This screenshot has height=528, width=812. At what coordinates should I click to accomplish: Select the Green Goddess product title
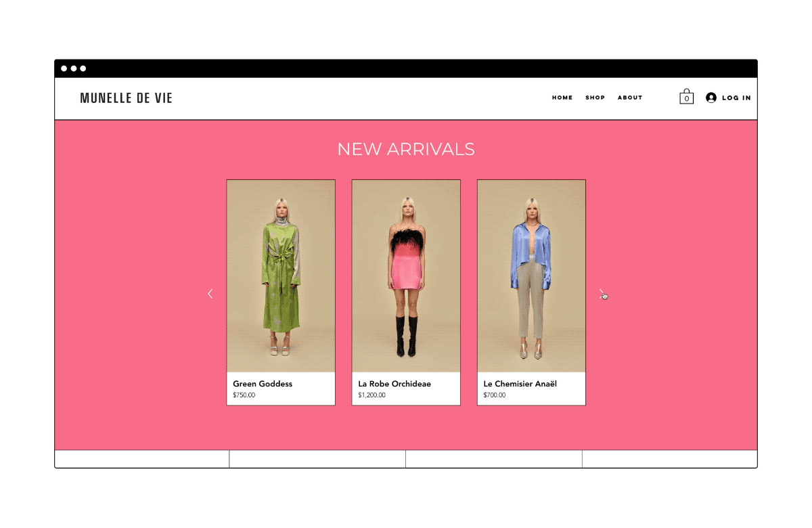coord(263,384)
